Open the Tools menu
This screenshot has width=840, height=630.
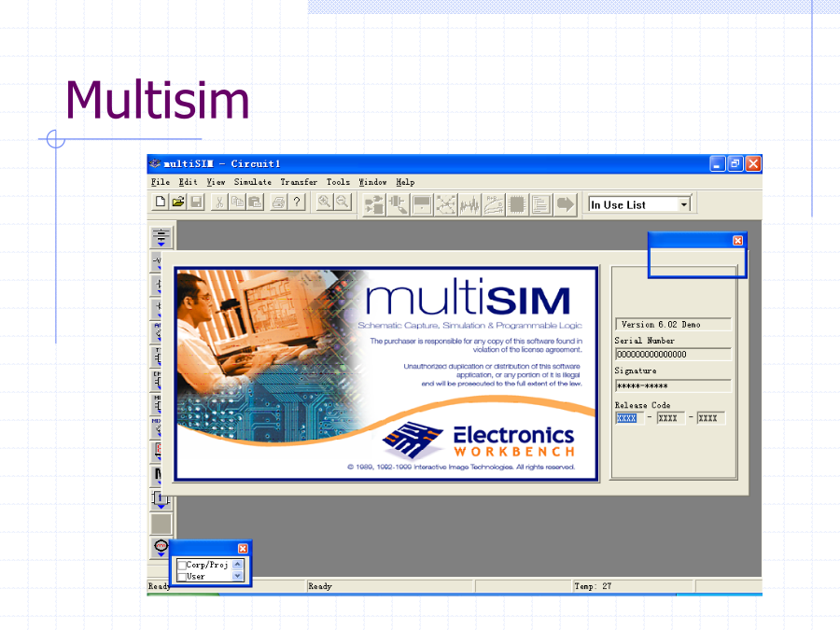338,182
